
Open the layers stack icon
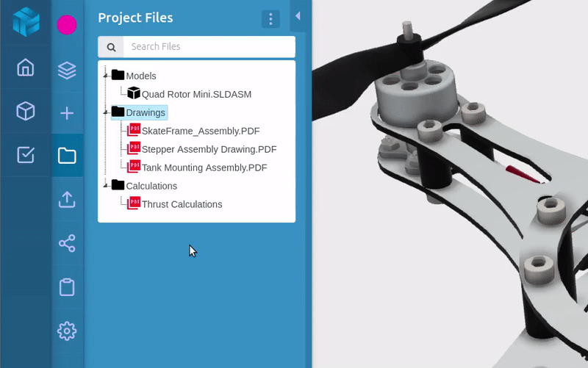[x=67, y=70]
